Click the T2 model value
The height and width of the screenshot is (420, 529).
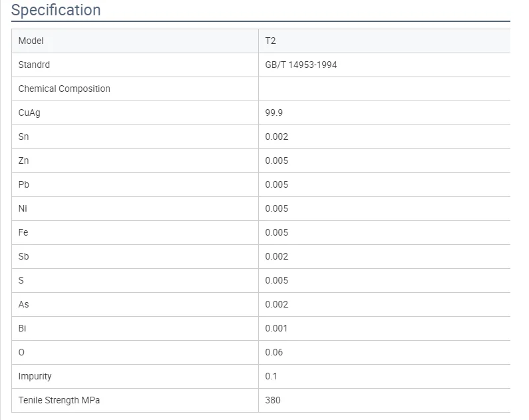[x=270, y=41]
